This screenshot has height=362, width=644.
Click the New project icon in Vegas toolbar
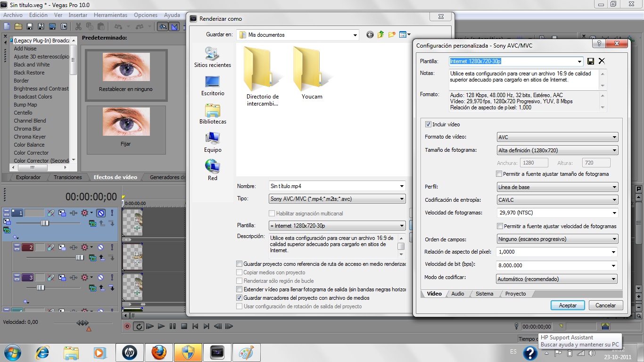point(7,26)
